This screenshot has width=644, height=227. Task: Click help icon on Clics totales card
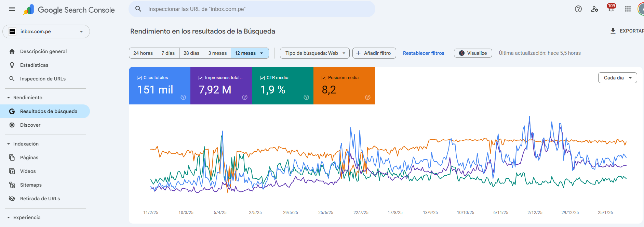183,97
